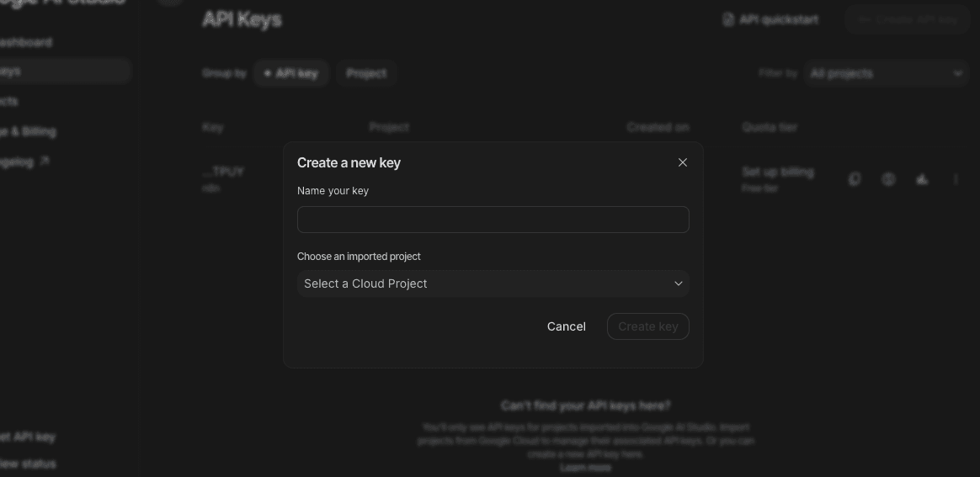Viewport: 980px width, 477px height.
Task: Close the Create a new key dialog
Action: click(683, 162)
